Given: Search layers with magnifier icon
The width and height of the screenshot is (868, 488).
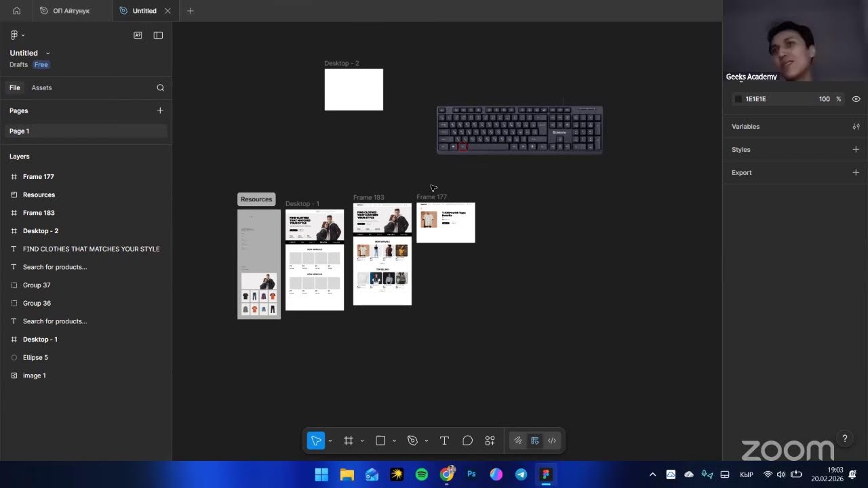Looking at the screenshot, I should pyautogui.click(x=161, y=87).
